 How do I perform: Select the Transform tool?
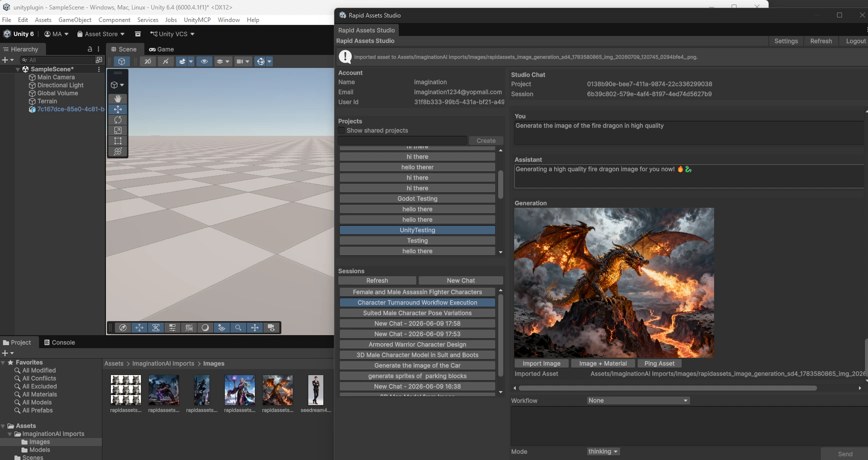(x=118, y=151)
